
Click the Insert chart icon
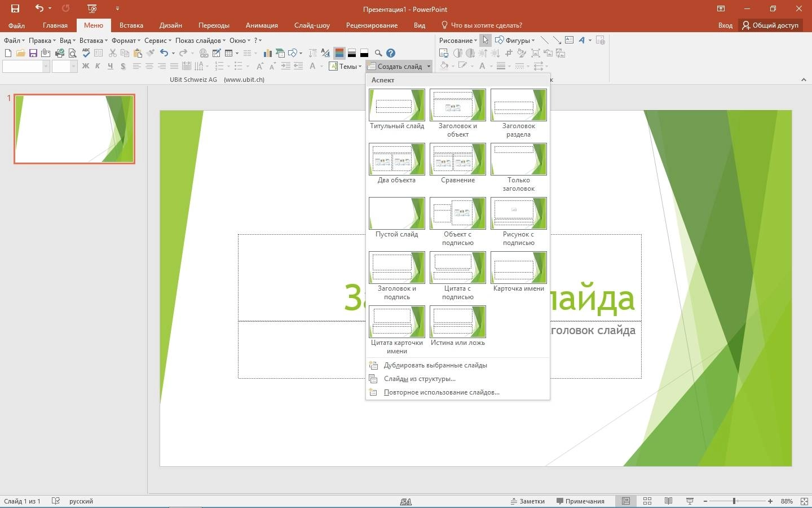tap(267, 53)
